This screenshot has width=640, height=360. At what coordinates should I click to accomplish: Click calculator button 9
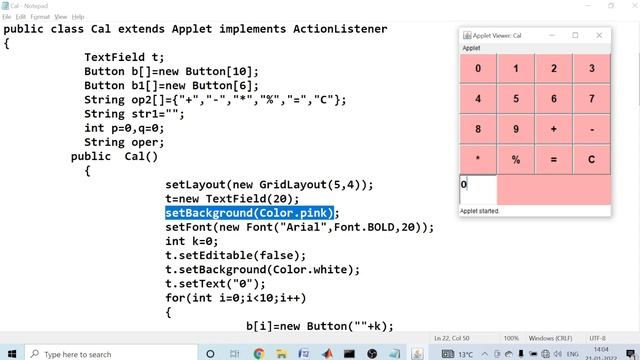pyautogui.click(x=516, y=129)
